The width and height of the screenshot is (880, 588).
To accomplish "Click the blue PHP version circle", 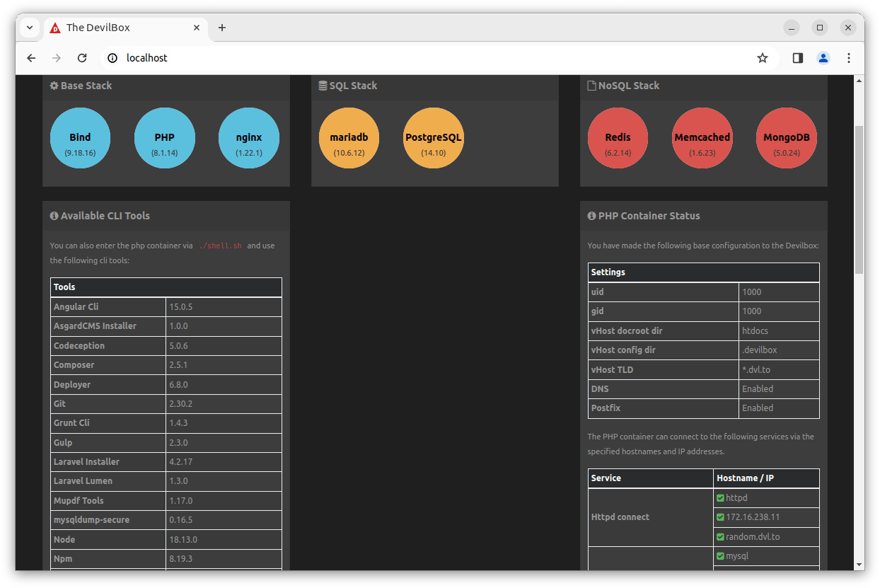I will [x=164, y=138].
